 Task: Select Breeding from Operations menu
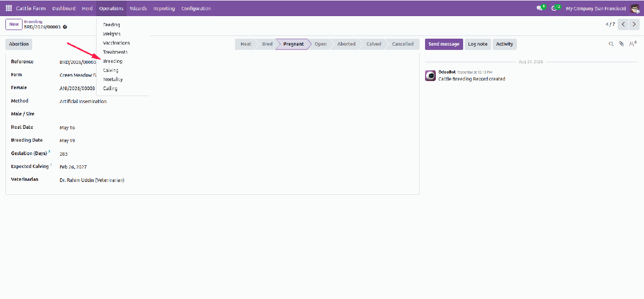pyautogui.click(x=122, y=61)
